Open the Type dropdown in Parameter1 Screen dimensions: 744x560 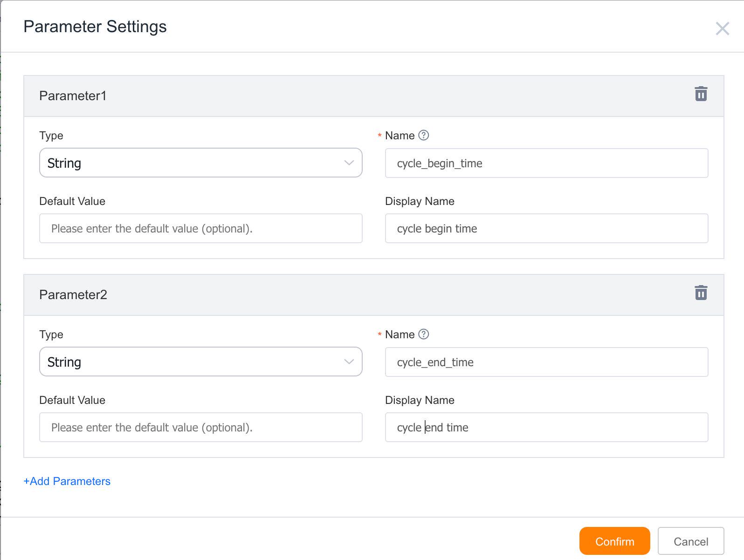pyautogui.click(x=201, y=163)
